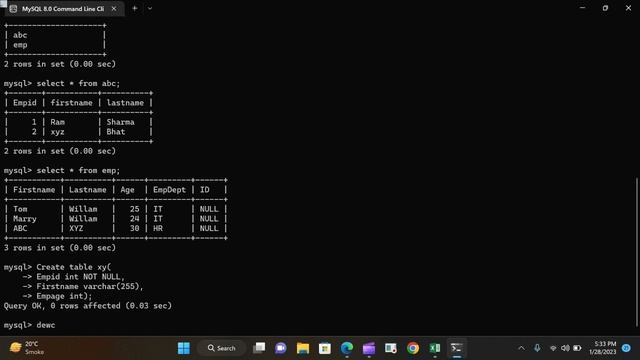Click the 'emp' table name in list

(20, 45)
